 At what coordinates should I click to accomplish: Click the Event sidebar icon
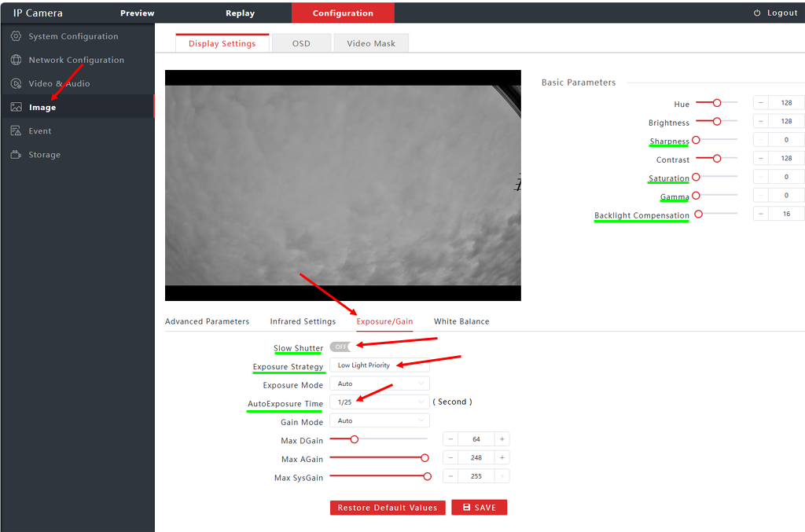16,130
